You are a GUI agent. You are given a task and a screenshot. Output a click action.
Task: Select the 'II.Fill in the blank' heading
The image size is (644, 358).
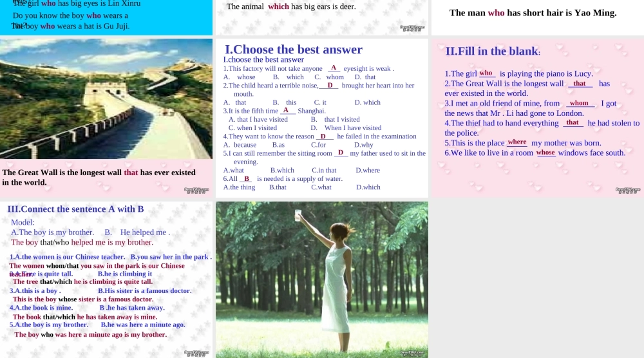(493, 52)
